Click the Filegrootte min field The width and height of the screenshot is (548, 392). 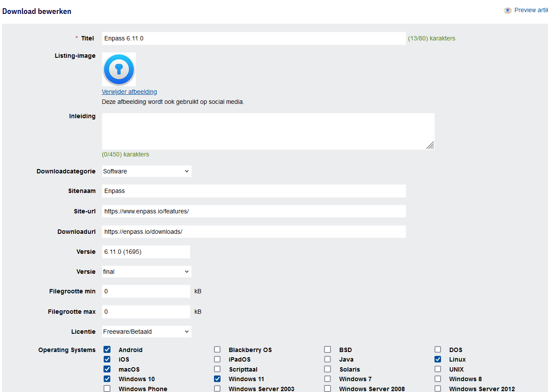146,292
